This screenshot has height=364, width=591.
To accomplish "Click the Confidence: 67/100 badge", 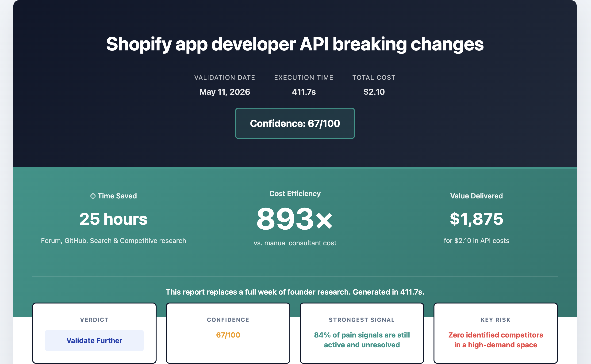I will (295, 123).
